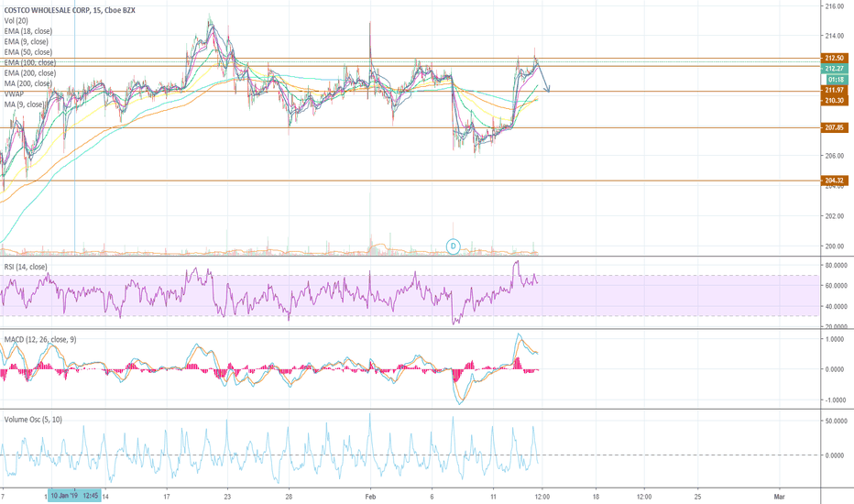Screen dimensions: 854x504
Task: Select the RSI (14, close) pane label
Action: pyautogui.click(x=26, y=267)
